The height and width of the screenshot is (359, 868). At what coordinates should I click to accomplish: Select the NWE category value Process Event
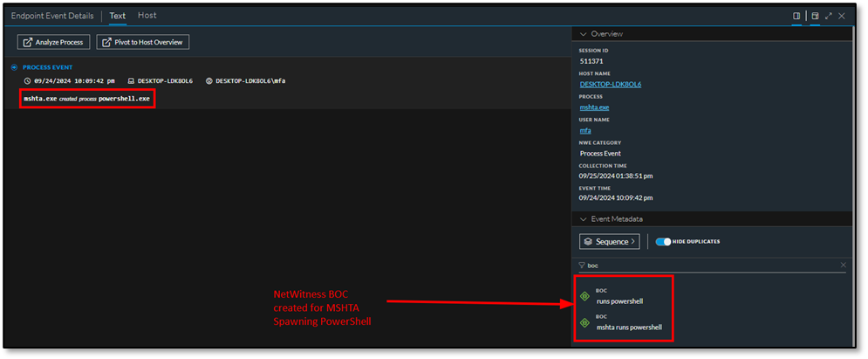pos(600,154)
